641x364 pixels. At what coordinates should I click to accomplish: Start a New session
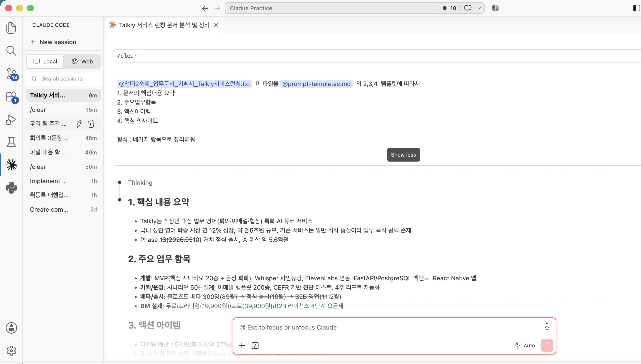53,42
